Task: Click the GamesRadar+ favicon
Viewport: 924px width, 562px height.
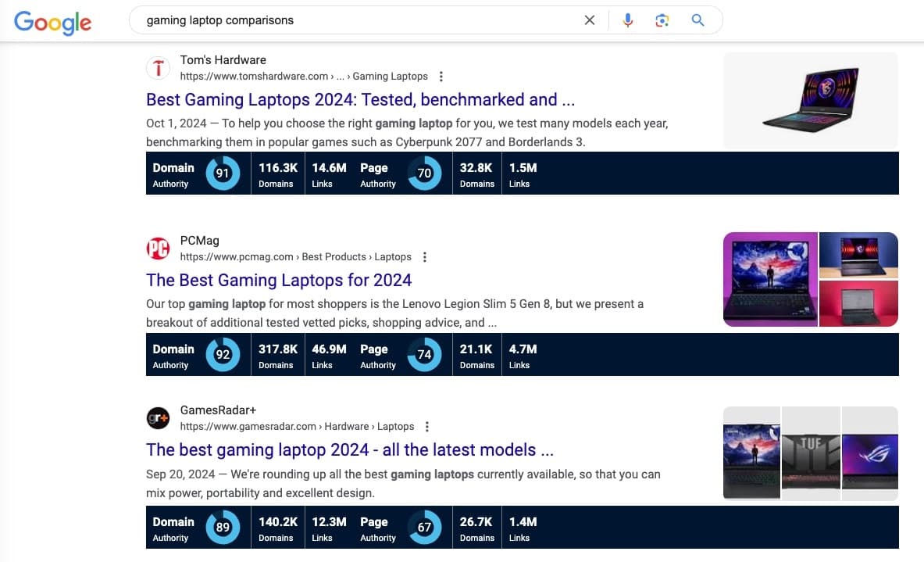Action: click(159, 418)
